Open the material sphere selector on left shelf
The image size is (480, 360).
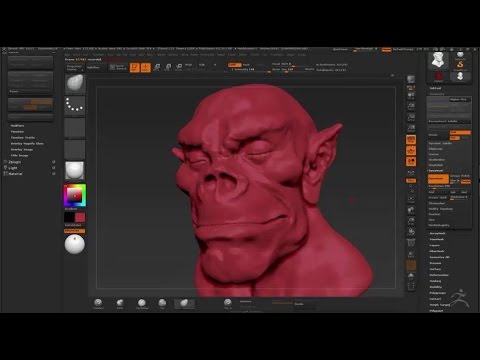pos(75,170)
